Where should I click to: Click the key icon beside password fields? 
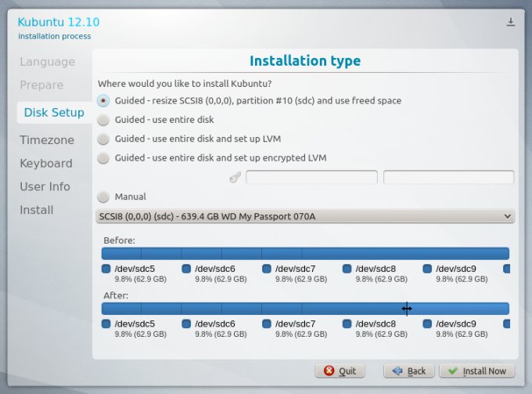click(235, 177)
